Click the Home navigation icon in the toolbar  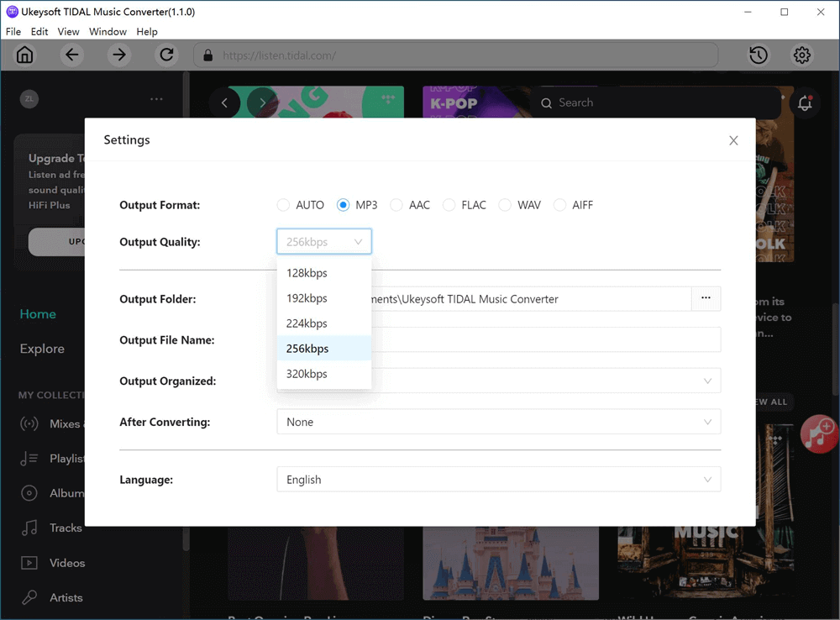tap(24, 55)
